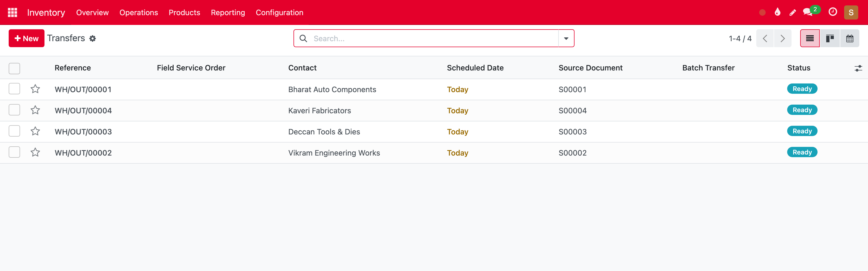Click the 1-4 / 4 pager counter
This screenshot has width=868, height=271.
(x=740, y=38)
